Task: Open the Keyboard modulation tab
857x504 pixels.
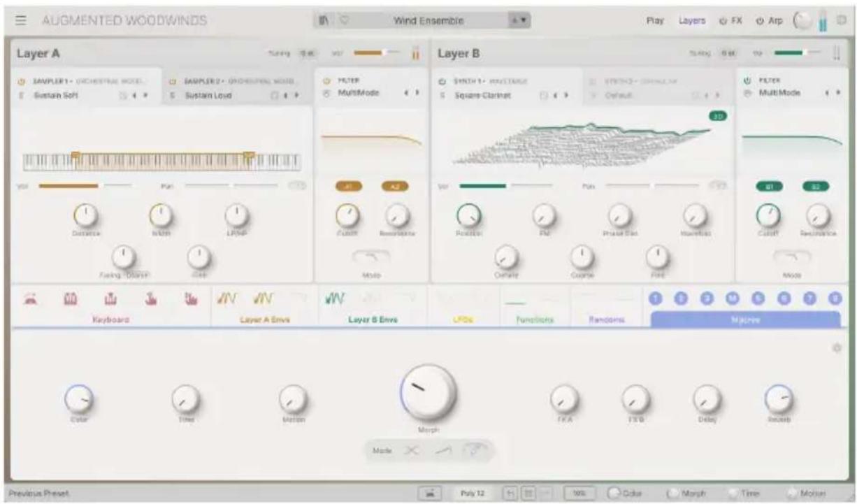Action: click(112, 319)
